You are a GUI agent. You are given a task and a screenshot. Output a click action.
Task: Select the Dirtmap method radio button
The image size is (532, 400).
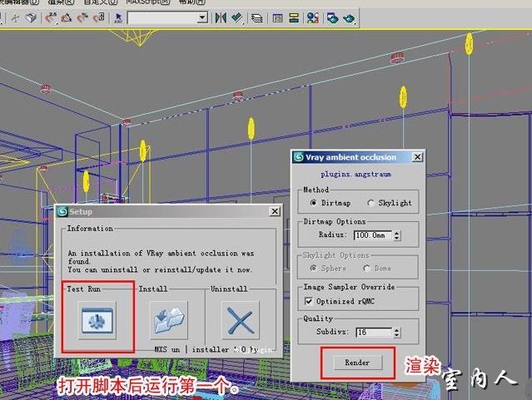(x=313, y=203)
